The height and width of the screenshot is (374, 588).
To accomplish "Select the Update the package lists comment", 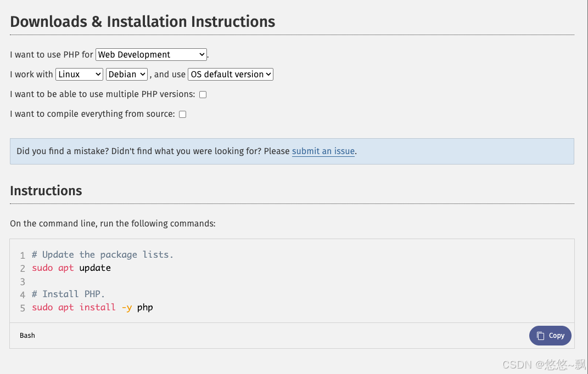I will point(102,255).
